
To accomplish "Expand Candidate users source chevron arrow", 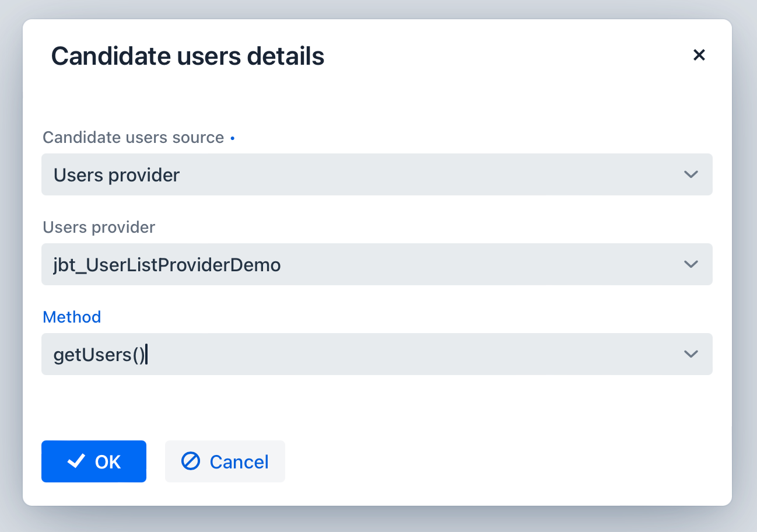I will [x=691, y=174].
